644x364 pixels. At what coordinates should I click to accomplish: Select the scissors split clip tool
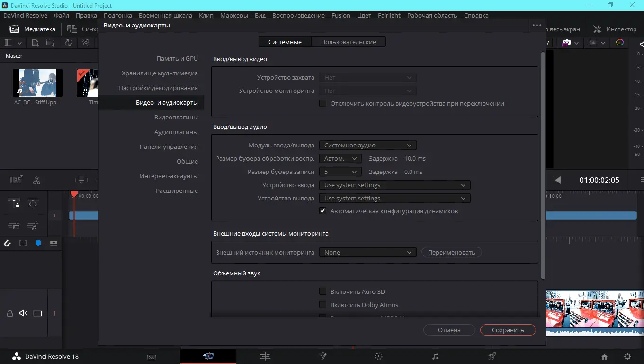click(36, 180)
